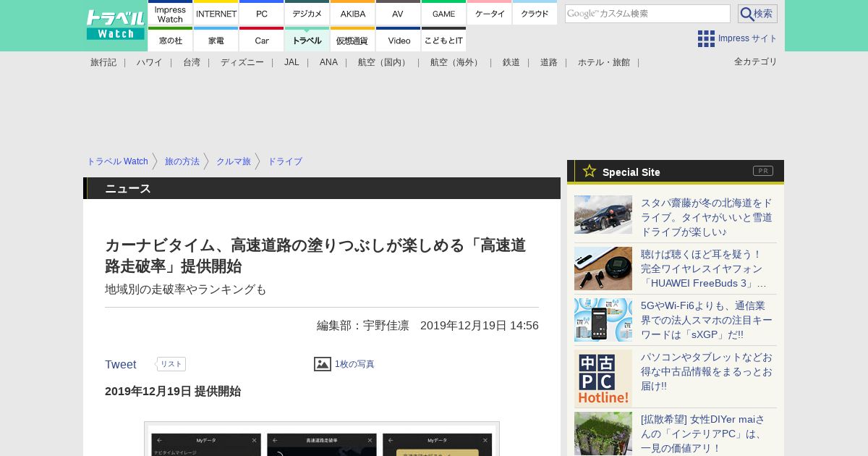Open the Impress site grid icon
Image resolution: width=868 pixels, height=456 pixels.
pos(706,38)
